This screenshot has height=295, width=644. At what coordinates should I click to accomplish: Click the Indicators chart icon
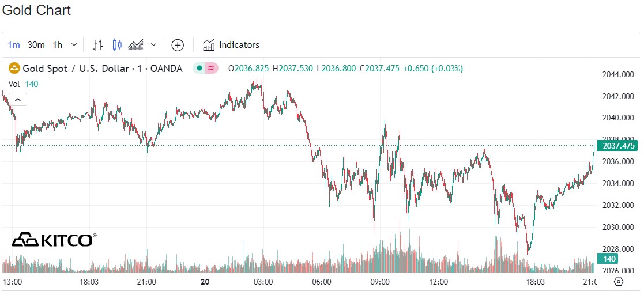209,45
